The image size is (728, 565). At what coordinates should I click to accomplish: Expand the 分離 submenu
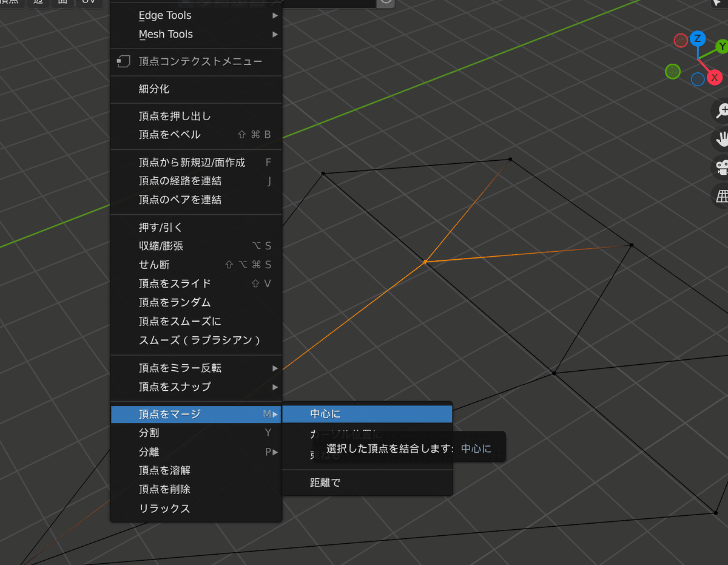click(x=196, y=452)
